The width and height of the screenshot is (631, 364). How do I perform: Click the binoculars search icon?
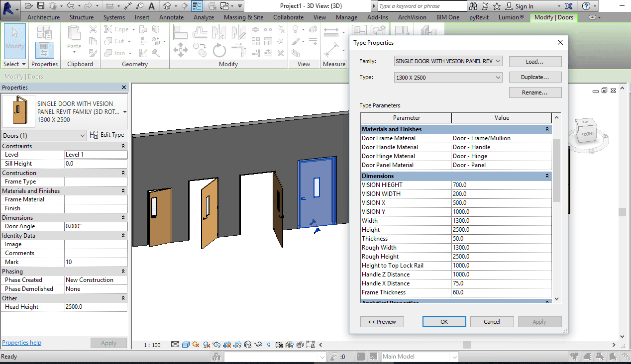[x=473, y=6]
